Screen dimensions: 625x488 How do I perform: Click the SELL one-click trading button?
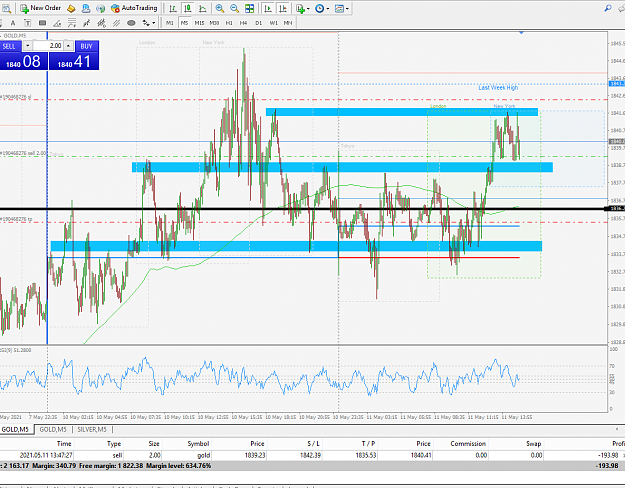pyautogui.click(x=10, y=46)
